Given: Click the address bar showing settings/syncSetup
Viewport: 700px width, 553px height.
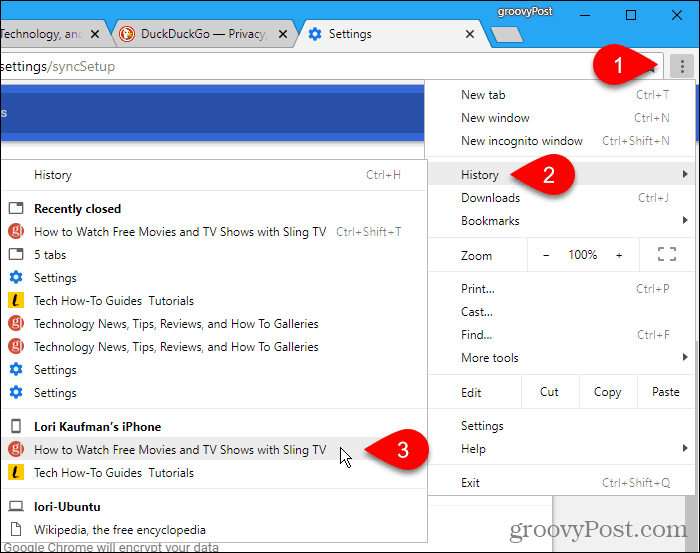Looking at the screenshot, I should click(330, 67).
